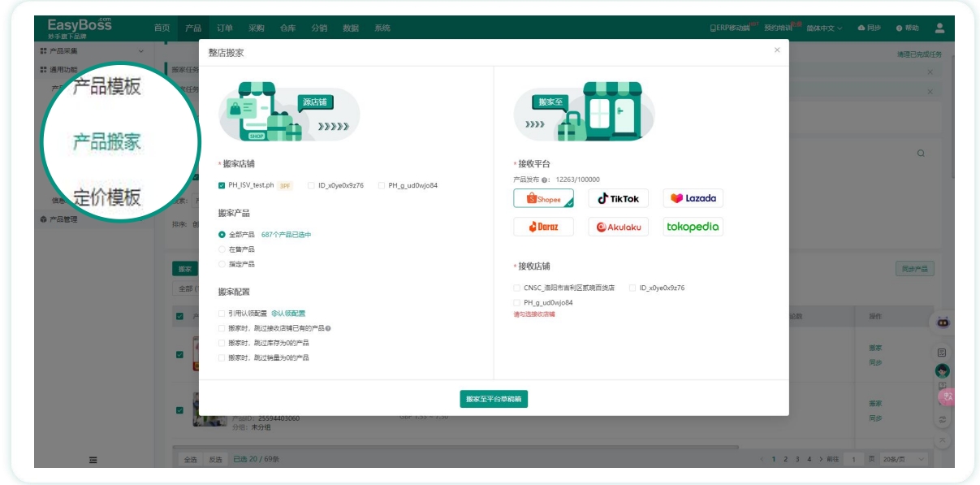Go to page 2 in pagination
Viewport: 980px width, 485px height.
(x=785, y=460)
